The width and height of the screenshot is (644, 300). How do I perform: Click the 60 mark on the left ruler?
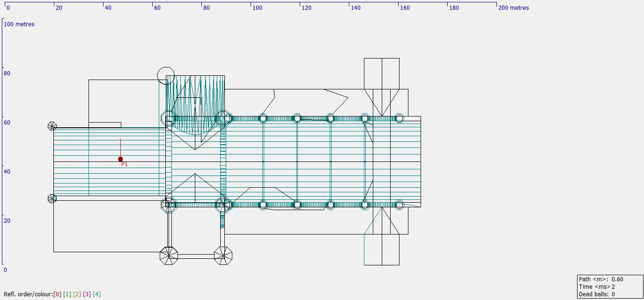pyautogui.click(x=7, y=122)
